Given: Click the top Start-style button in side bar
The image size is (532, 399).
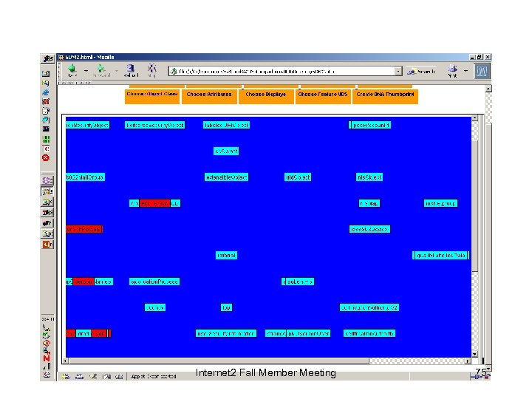Looking at the screenshot, I should (x=48, y=58).
